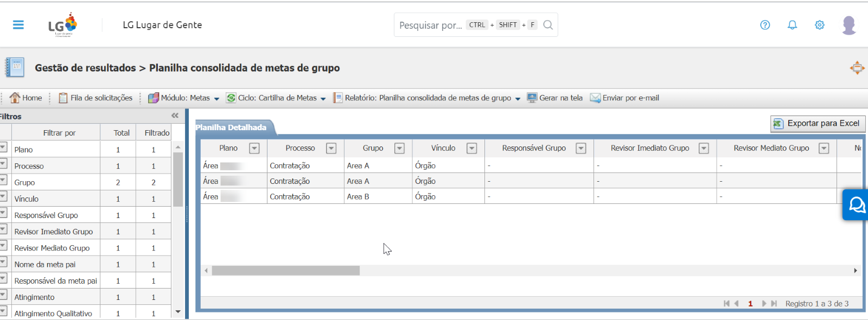Click the Atingimento Qualitativo filter label

click(53, 313)
